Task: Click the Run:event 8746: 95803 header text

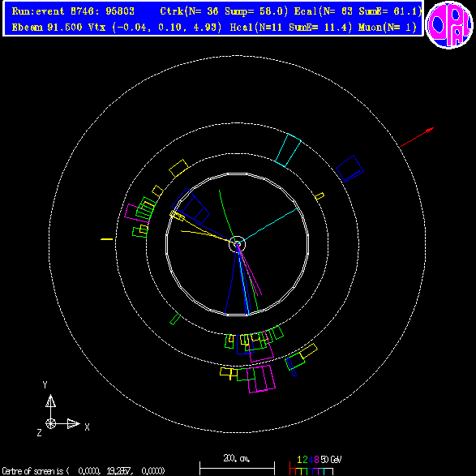Action: [x=73, y=11]
